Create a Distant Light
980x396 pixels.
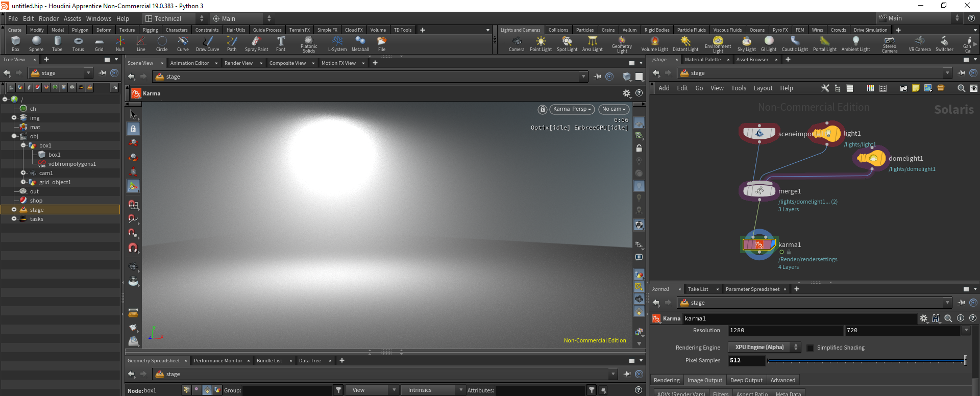[685, 44]
